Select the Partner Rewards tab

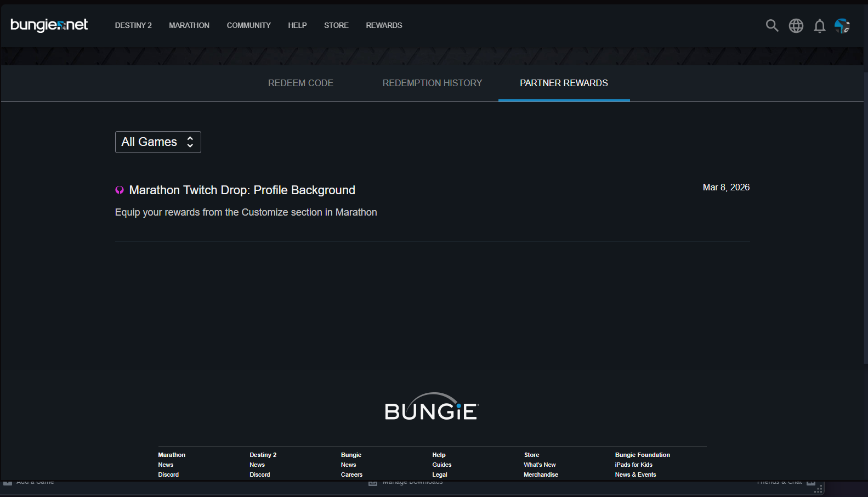[564, 83]
